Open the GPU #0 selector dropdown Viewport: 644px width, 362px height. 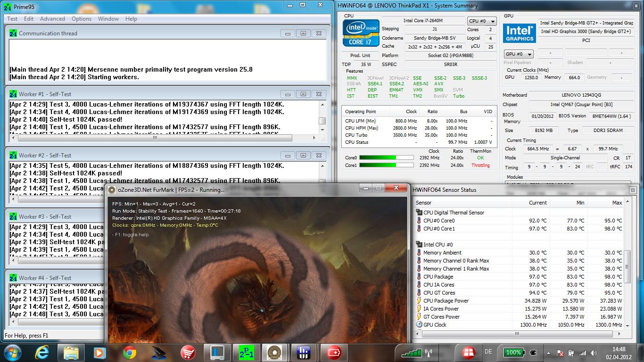(519, 54)
